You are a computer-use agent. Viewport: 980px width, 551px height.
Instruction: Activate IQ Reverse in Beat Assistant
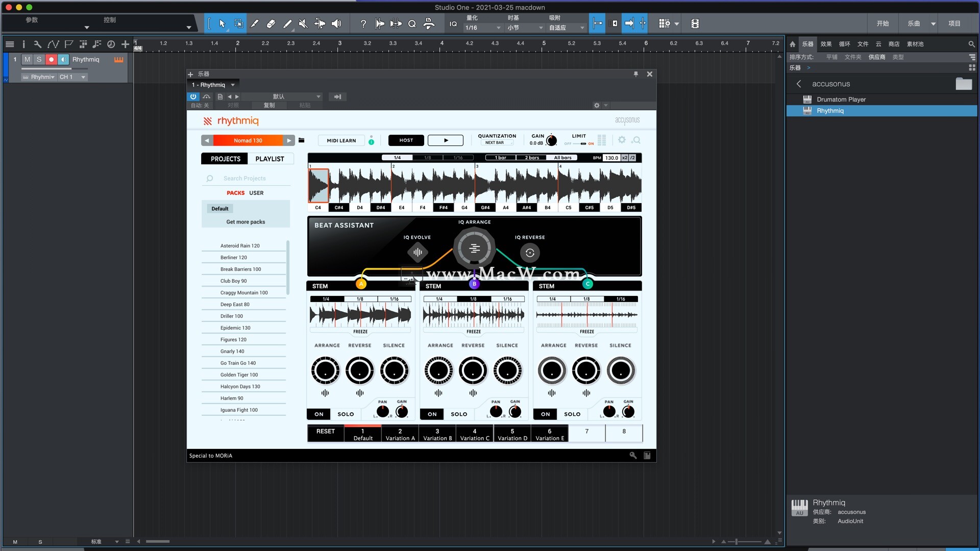tap(530, 253)
